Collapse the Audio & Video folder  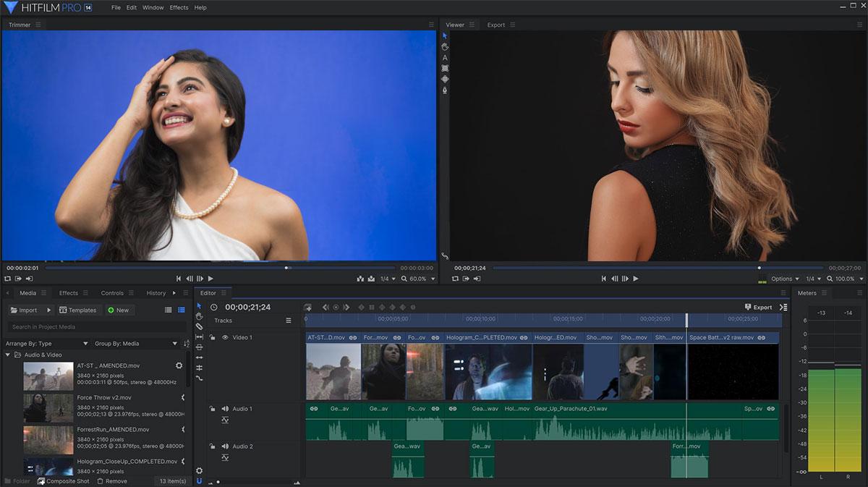[x=8, y=355]
